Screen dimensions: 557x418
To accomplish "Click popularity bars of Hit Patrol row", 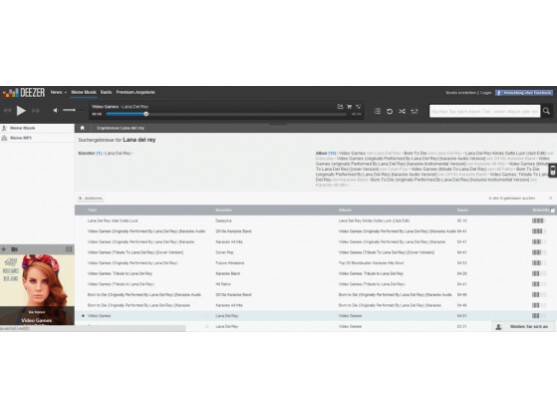I will click(x=539, y=284).
